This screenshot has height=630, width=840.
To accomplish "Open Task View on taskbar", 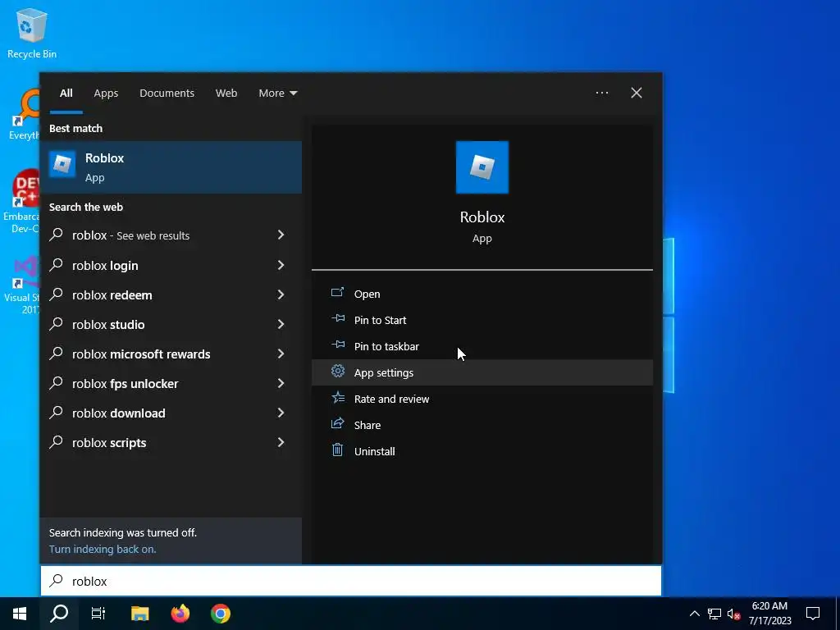I will pos(98,614).
